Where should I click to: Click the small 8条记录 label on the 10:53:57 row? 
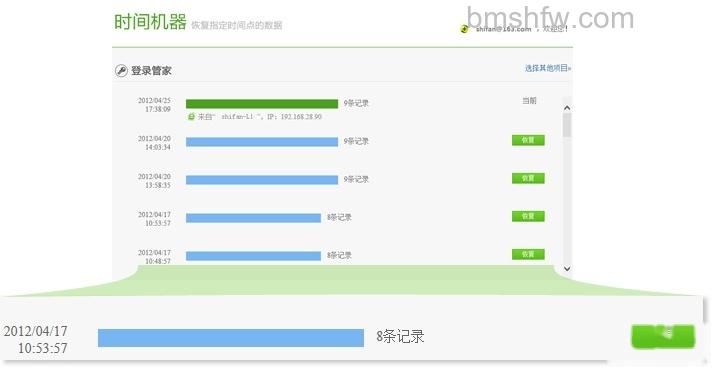[339, 217]
